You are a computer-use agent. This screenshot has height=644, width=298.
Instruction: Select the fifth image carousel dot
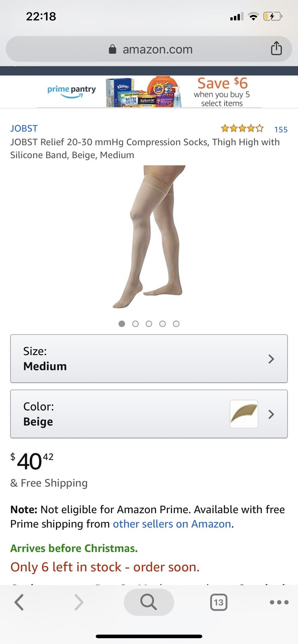point(176,324)
